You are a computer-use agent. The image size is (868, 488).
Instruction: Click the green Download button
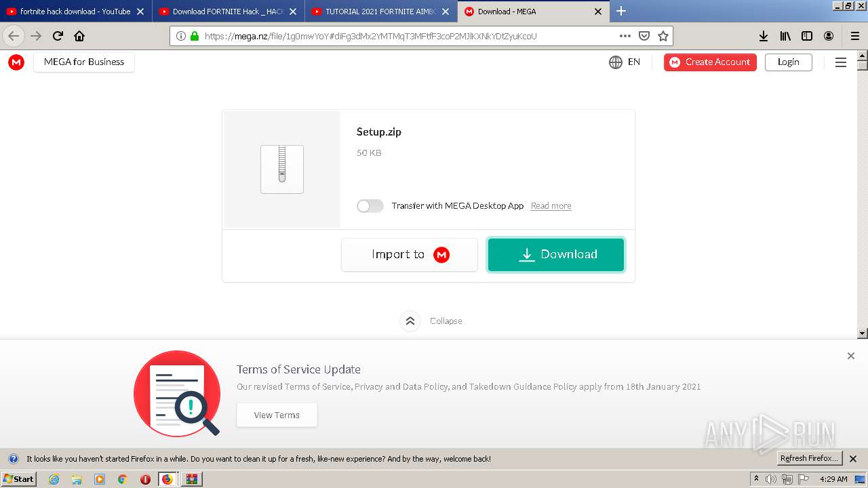pyautogui.click(x=556, y=255)
